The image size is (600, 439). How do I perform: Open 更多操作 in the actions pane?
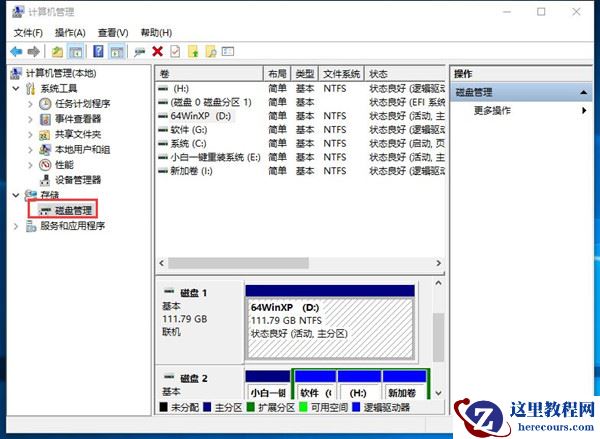[492, 111]
